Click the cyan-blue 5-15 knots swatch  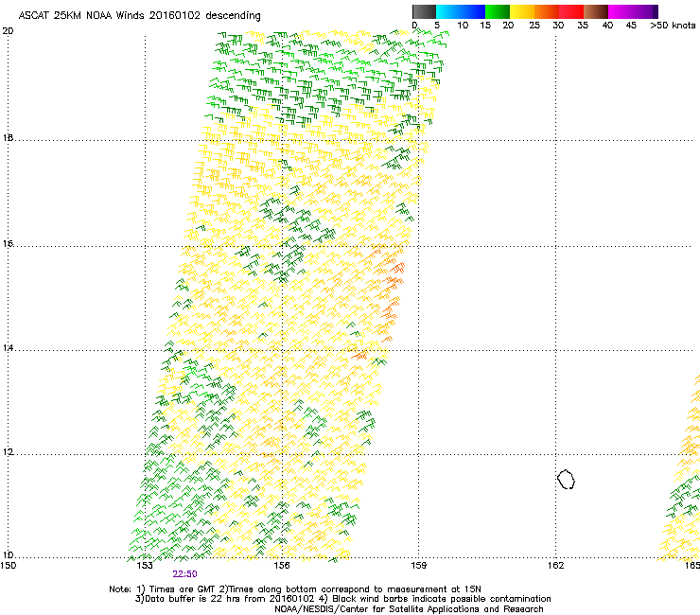[x=461, y=11]
